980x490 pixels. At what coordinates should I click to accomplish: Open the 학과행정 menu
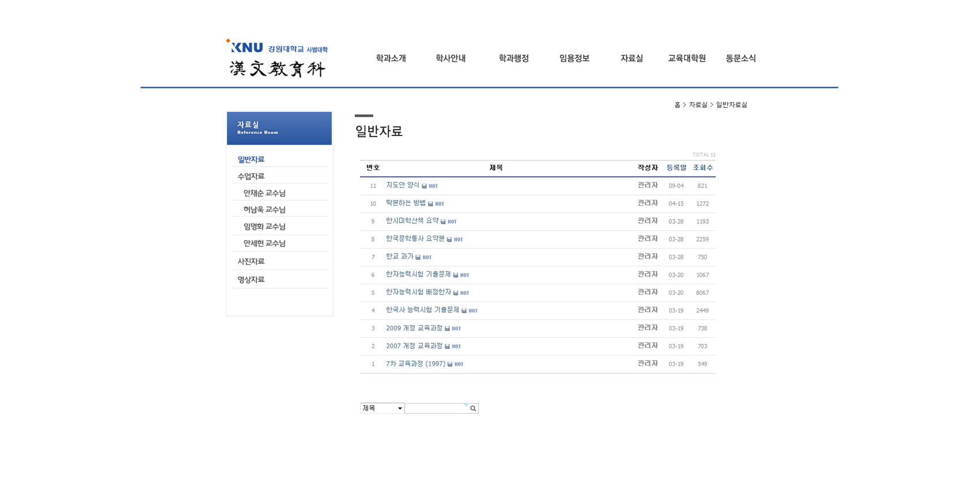tap(514, 58)
